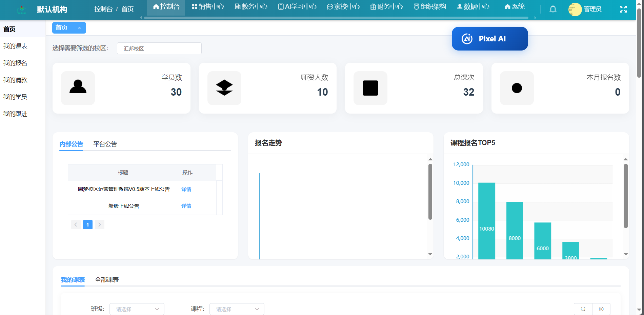
Task: View 详情 for 新版上线公告
Action: point(186,206)
